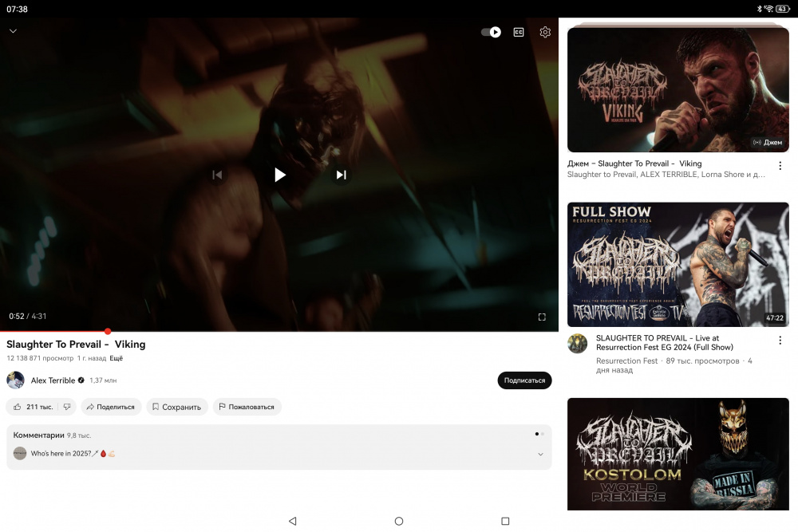Open options menu for the Джем mix

(780, 166)
